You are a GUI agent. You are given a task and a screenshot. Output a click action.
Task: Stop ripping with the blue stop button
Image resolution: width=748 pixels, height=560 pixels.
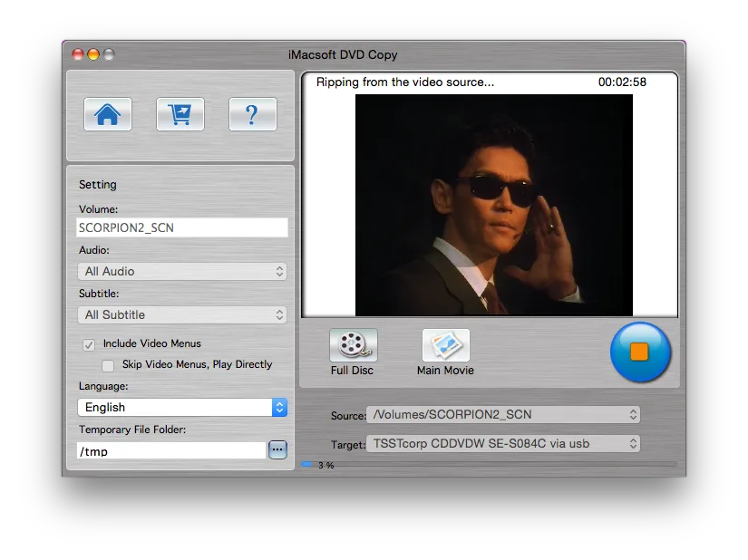[x=640, y=352]
